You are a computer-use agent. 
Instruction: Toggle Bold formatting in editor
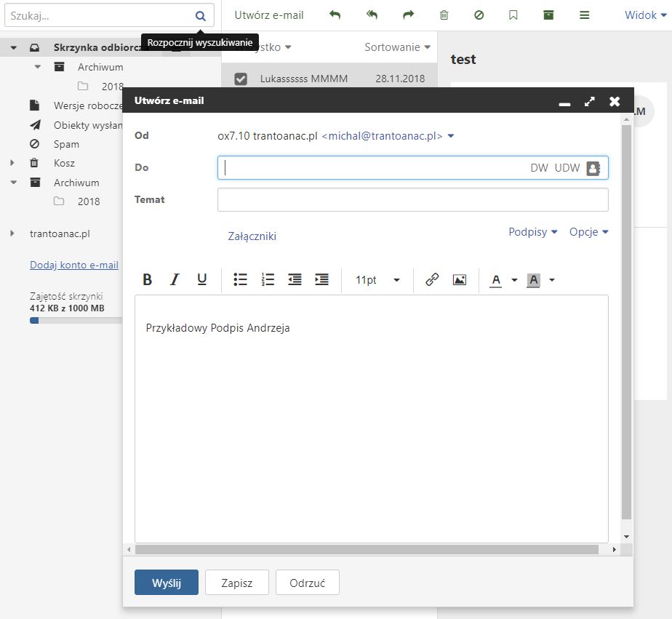click(x=148, y=279)
